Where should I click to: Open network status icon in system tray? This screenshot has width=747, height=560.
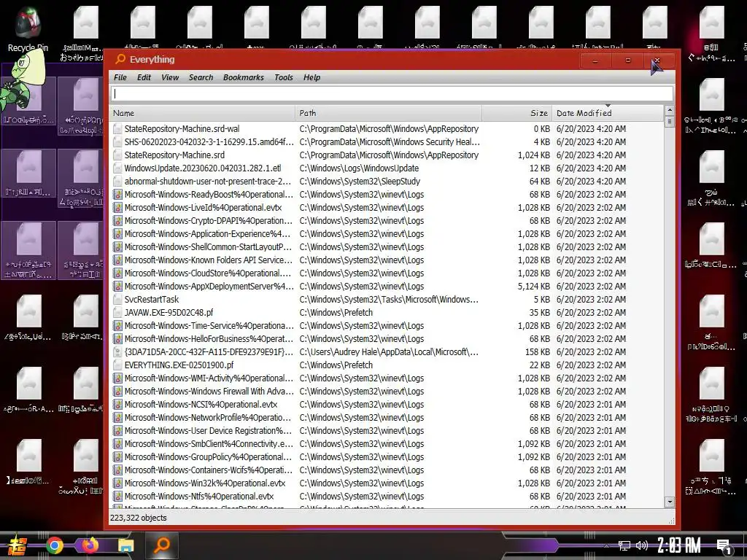click(x=624, y=545)
